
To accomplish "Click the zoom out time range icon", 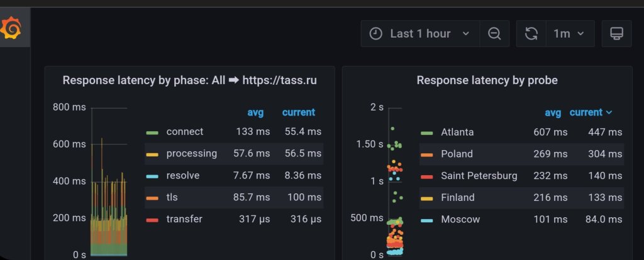I will coord(494,34).
